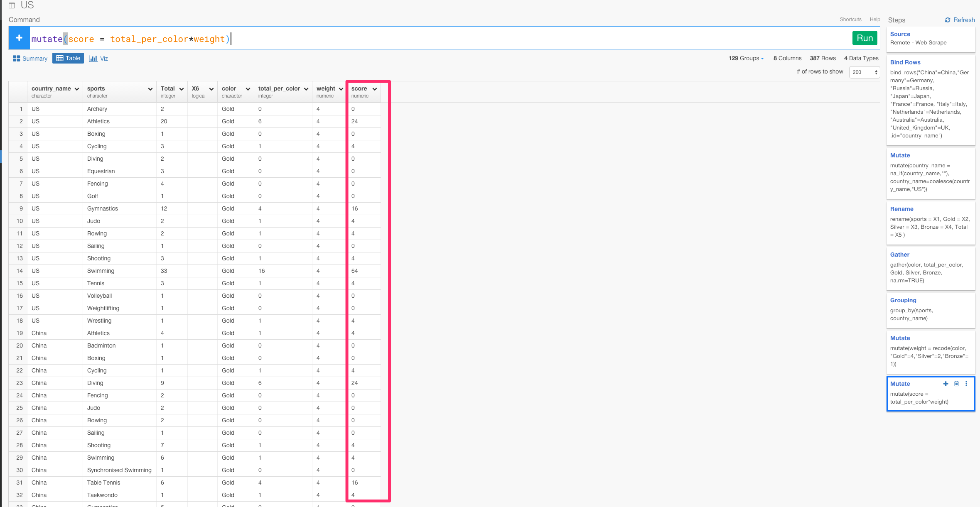Open the Viz chart view
This screenshot has height=507, width=980.
coord(98,59)
